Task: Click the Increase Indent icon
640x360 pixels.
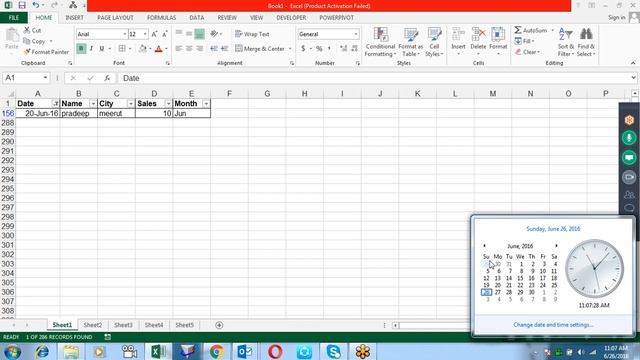Action: [224, 49]
